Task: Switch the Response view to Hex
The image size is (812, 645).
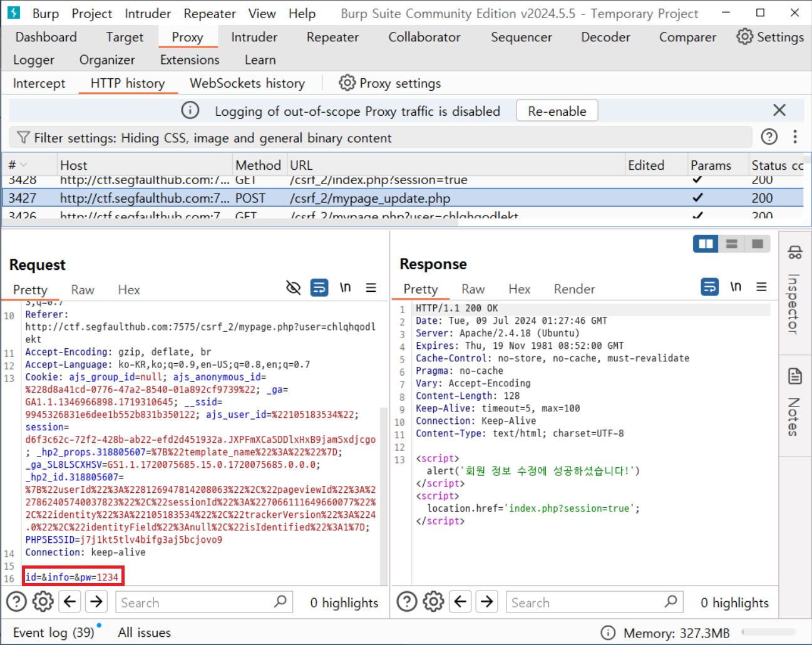Action: click(x=520, y=289)
